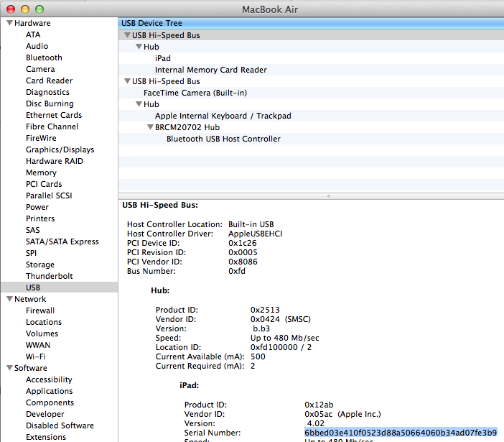Open Firewall under Network

[40, 310]
